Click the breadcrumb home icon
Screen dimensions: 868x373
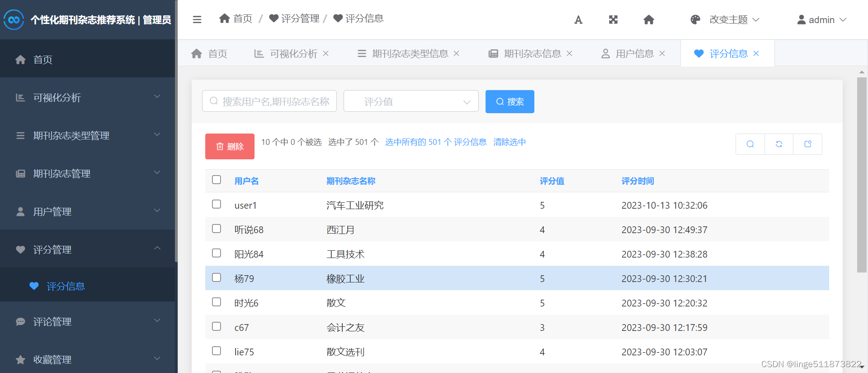225,18
